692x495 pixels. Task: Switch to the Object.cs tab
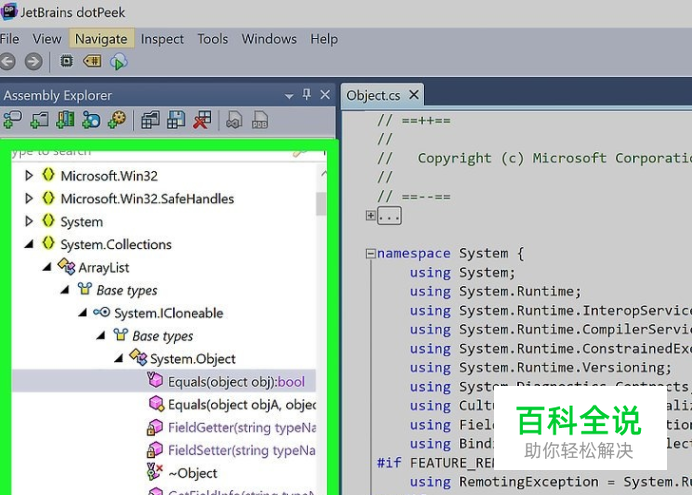(373, 95)
